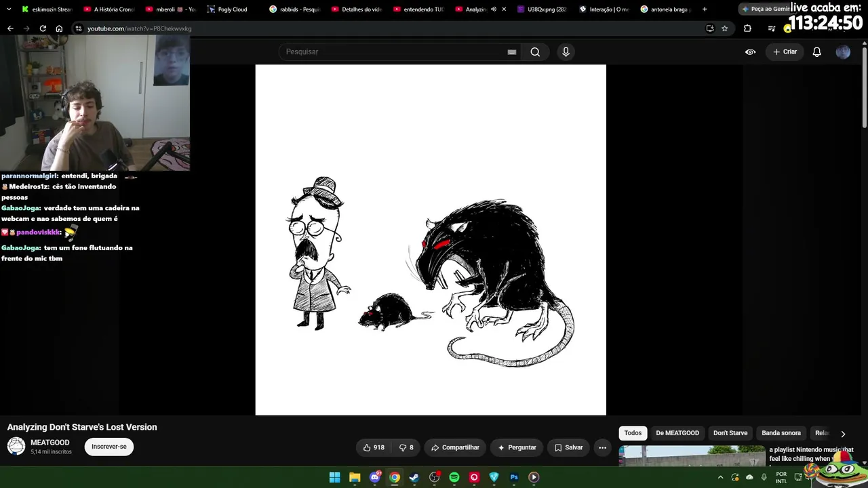Open a new browser tab

pyautogui.click(x=705, y=9)
